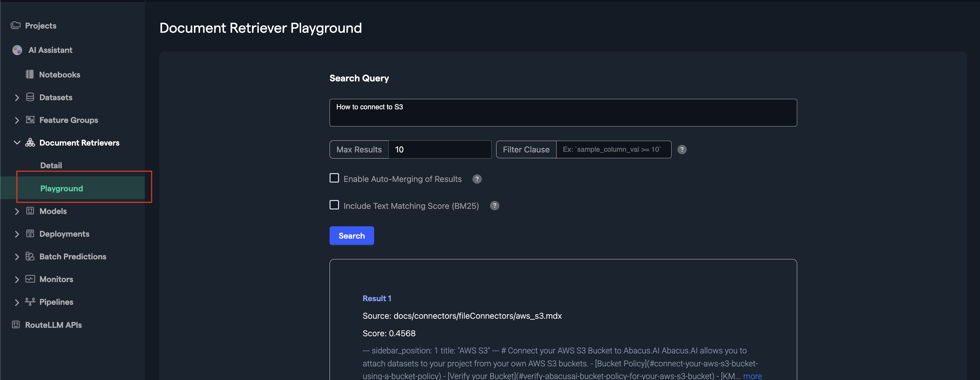Click the Datasets database icon
The height and width of the screenshot is (380, 980).
click(30, 97)
